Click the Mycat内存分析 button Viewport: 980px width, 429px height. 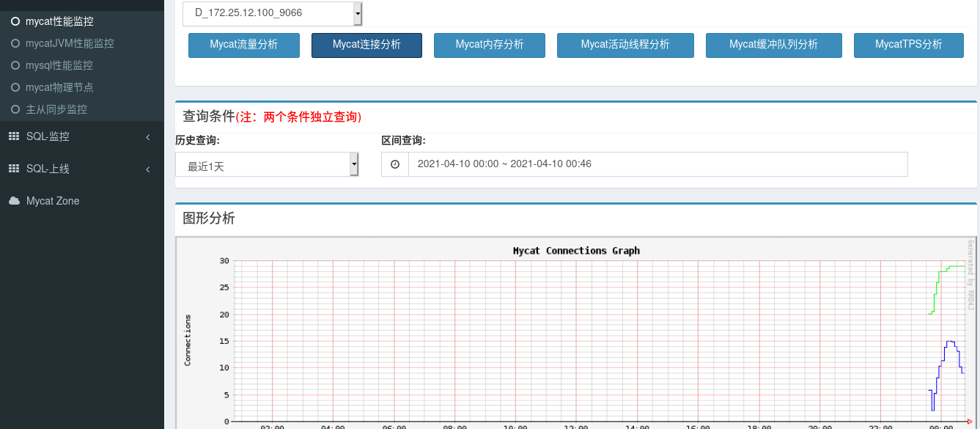click(x=490, y=45)
